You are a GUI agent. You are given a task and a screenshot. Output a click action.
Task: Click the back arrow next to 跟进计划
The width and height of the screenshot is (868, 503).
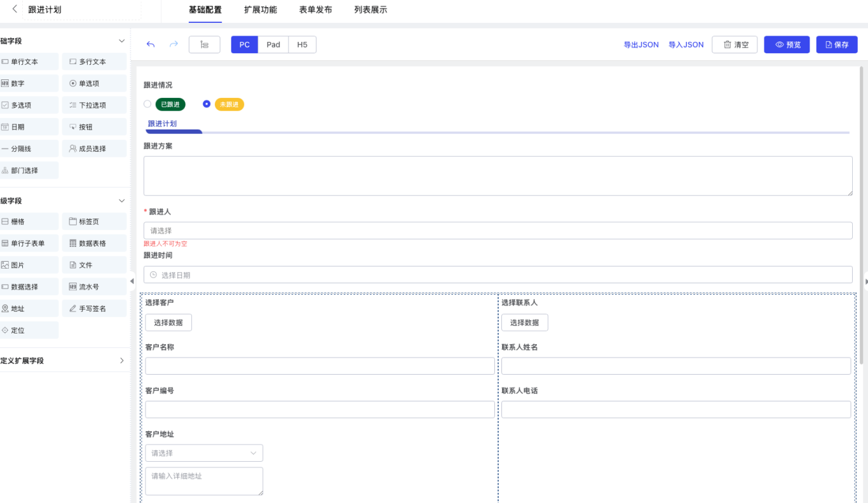15,10
